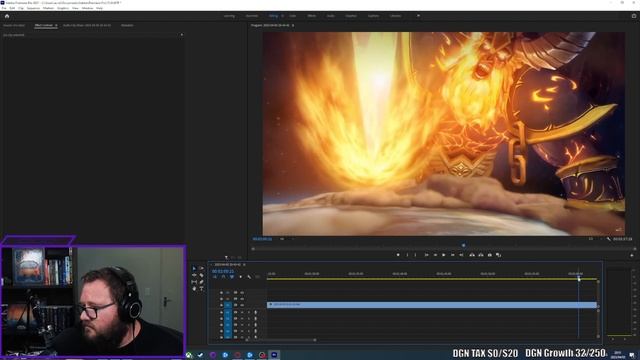Click Mark In in Program monitor
The height and width of the screenshot is (360, 640).
point(407,255)
